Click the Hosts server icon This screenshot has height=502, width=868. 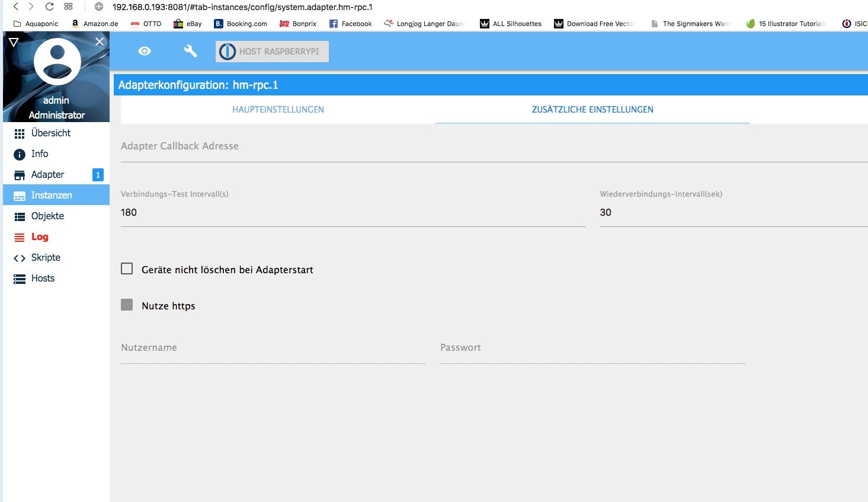(x=20, y=279)
